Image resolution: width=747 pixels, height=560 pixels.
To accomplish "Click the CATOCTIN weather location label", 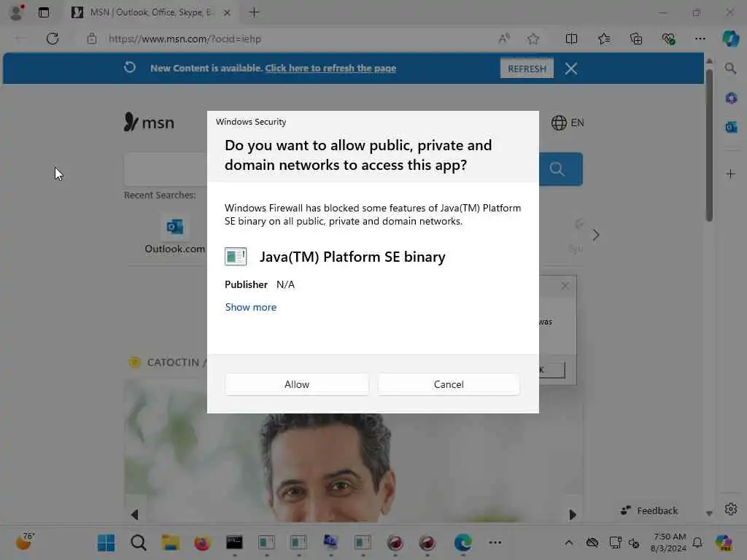I will pos(173,362).
